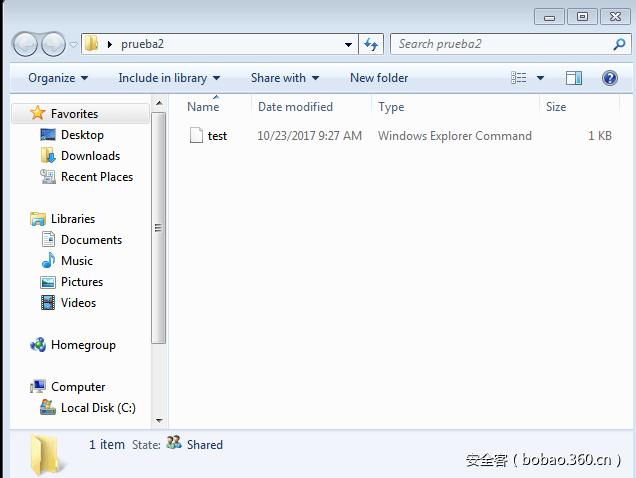Open the Help question mark icon
636x478 pixels.
609,78
